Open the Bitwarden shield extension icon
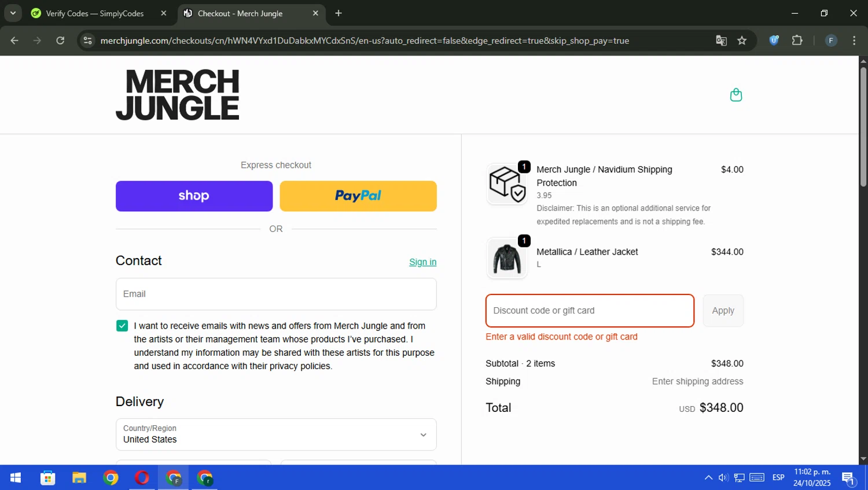This screenshot has width=868, height=490. coord(774,40)
